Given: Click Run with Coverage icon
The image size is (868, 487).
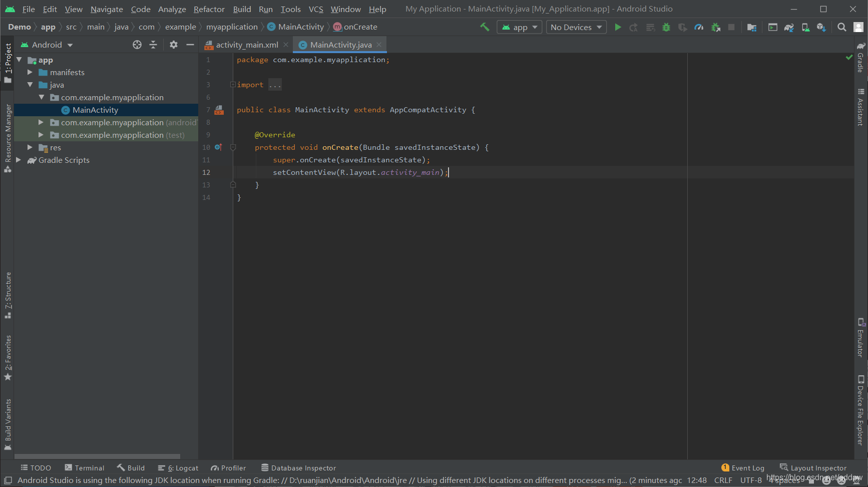Looking at the screenshot, I should pos(682,27).
